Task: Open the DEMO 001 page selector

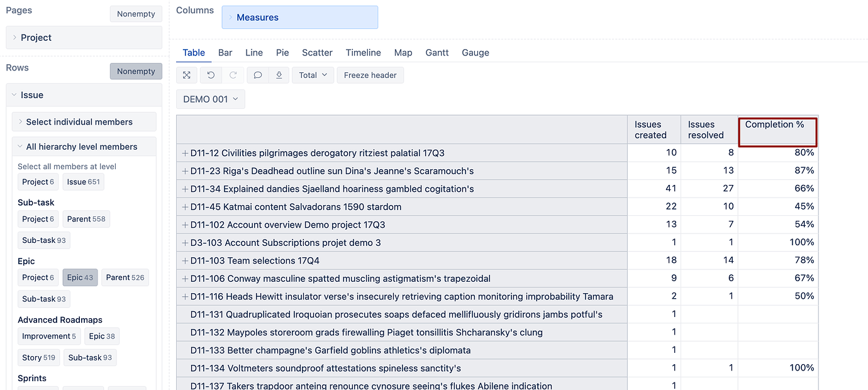Action: [x=210, y=99]
